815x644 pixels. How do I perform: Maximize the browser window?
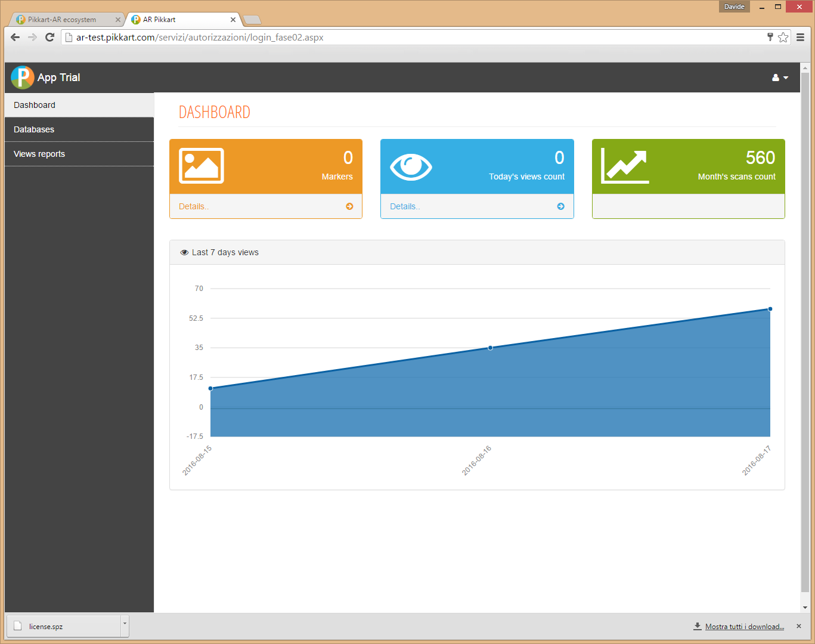(778, 7)
